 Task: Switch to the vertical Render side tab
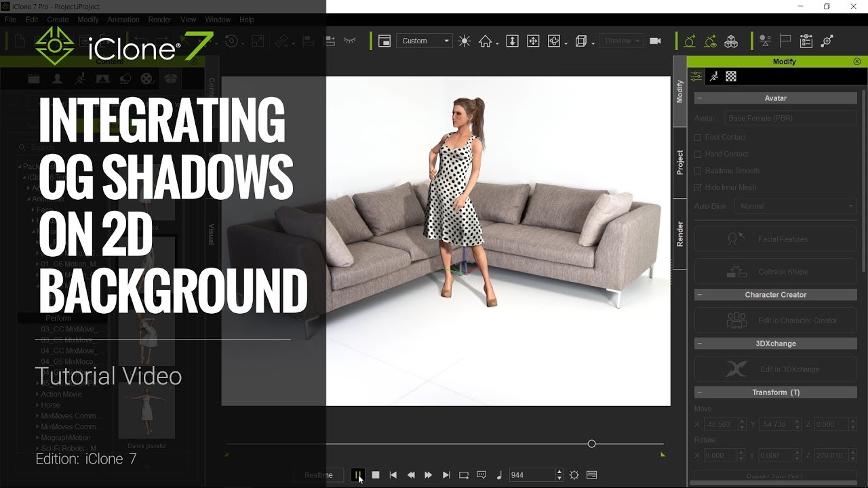679,234
